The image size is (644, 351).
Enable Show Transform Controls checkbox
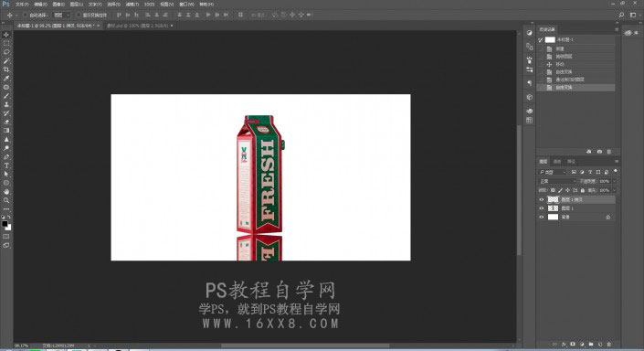pyautogui.click(x=78, y=15)
